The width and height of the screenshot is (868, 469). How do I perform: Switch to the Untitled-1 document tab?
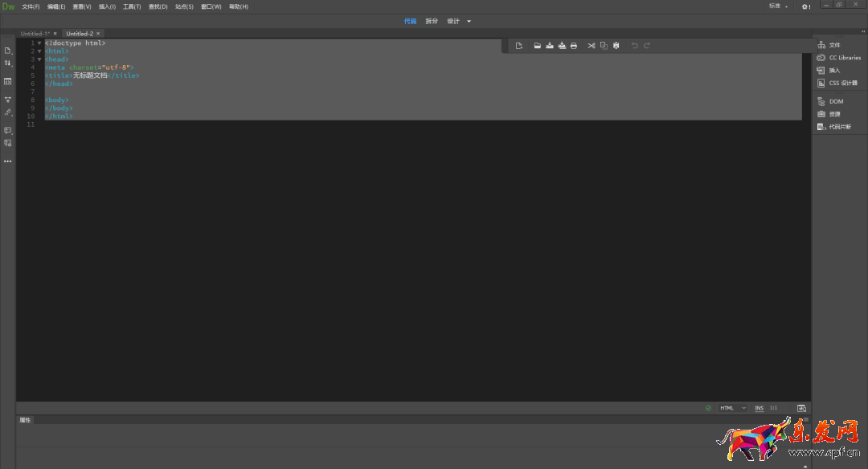pos(35,34)
